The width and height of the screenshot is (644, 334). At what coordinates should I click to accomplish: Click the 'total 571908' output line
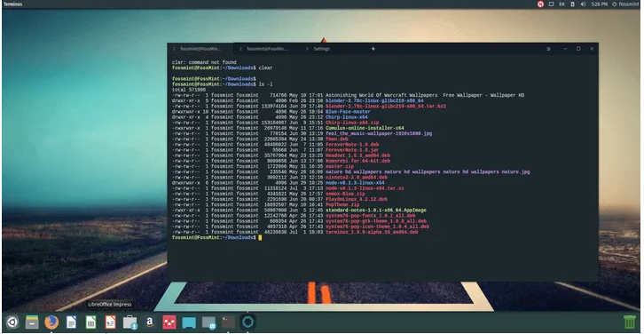coord(189,90)
